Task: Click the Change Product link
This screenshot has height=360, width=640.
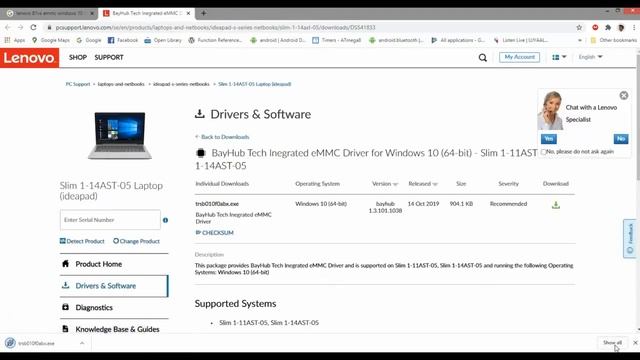Action: tap(136, 241)
